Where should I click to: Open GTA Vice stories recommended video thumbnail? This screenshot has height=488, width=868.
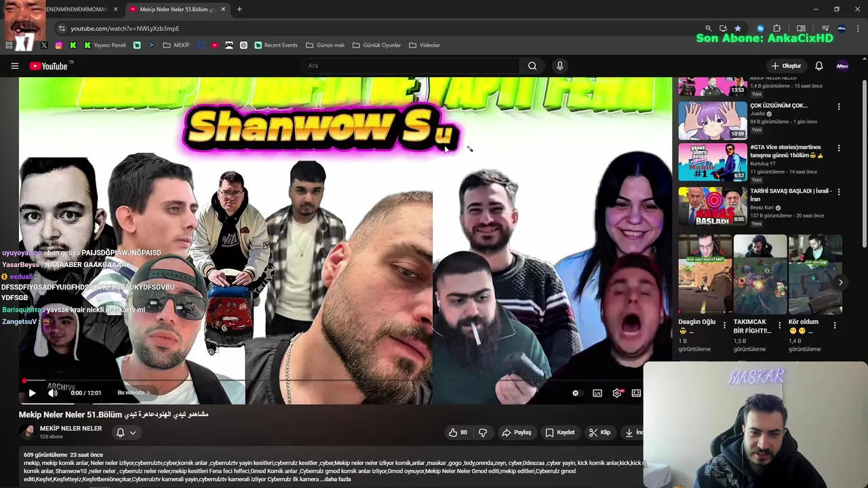tap(713, 162)
